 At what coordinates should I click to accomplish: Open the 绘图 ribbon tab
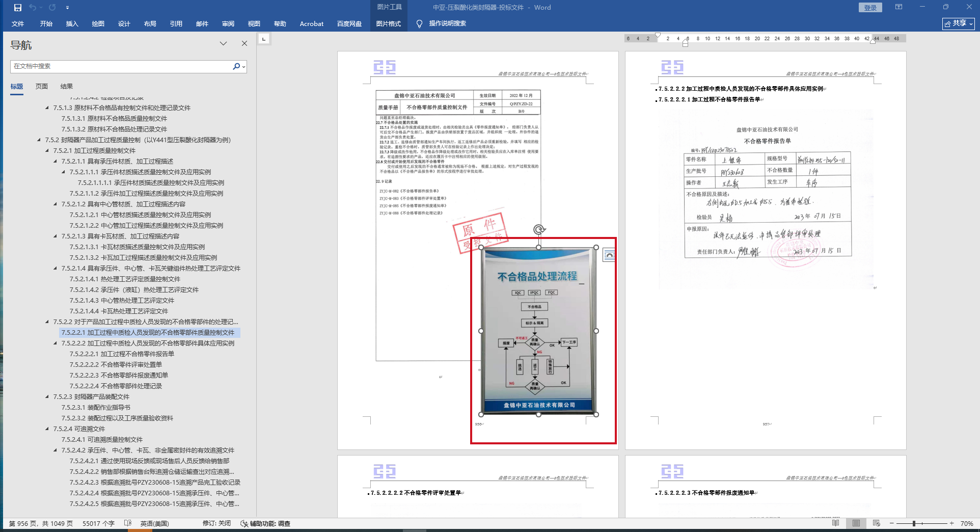coord(98,23)
